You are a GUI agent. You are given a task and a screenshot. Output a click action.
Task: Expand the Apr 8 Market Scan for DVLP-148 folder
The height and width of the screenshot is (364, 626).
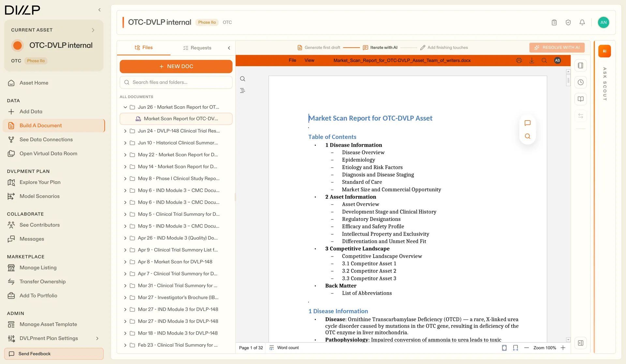pyautogui.click(x=125, y=262)
